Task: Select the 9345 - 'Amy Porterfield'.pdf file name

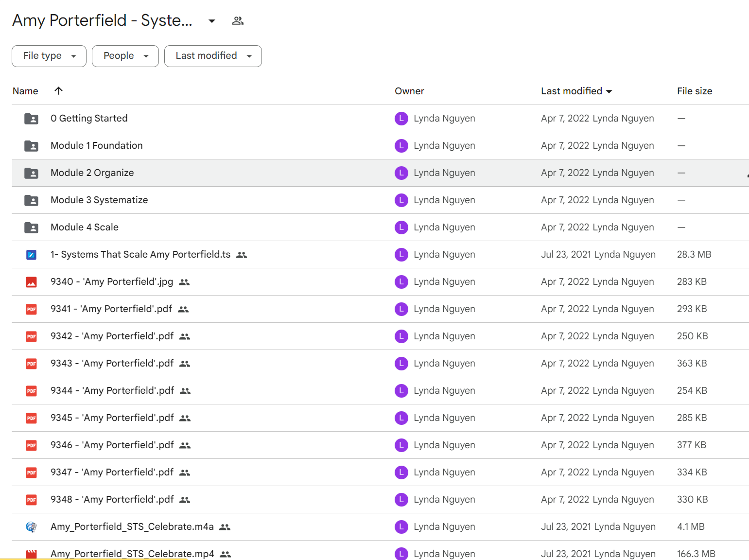Action: (x=112, y=418)
